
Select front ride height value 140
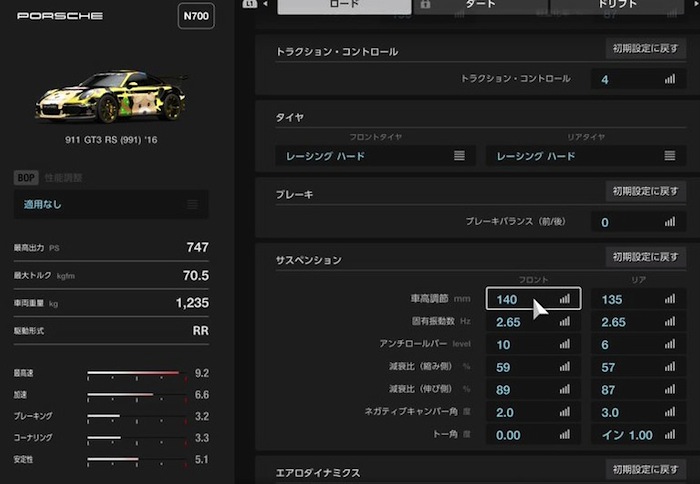click(533, 299)
